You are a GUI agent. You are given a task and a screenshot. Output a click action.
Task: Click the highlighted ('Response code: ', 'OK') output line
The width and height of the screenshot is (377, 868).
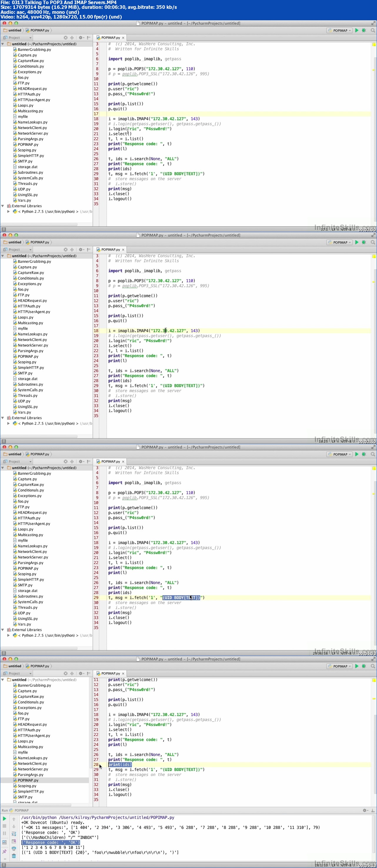pos(51,842)
